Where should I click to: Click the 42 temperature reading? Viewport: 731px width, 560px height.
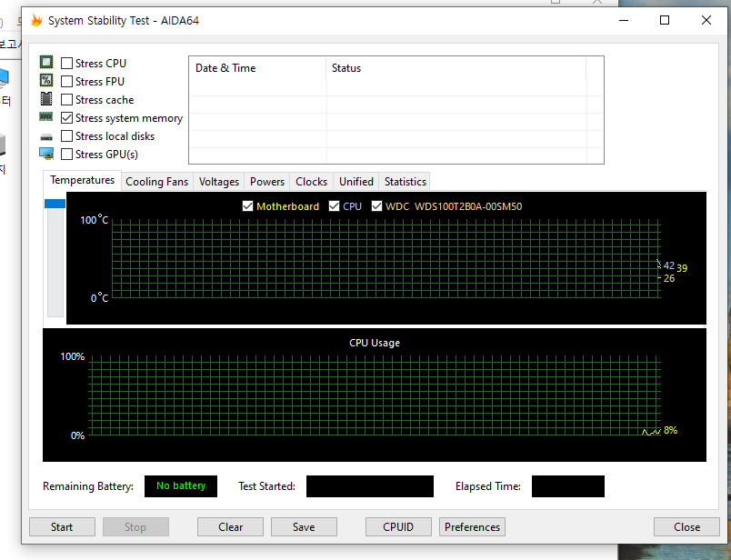[x=668, y=265]
